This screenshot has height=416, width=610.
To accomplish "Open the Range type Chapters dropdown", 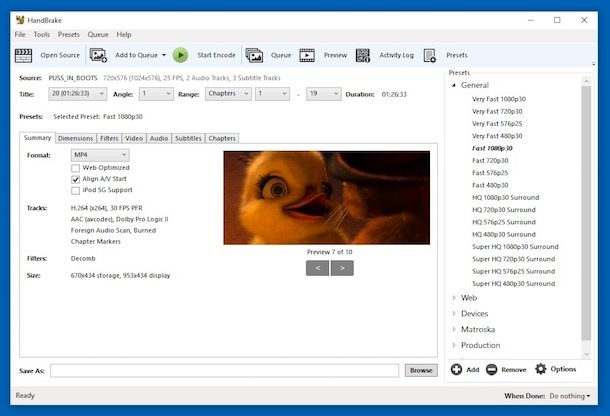I will coord(228,94).
